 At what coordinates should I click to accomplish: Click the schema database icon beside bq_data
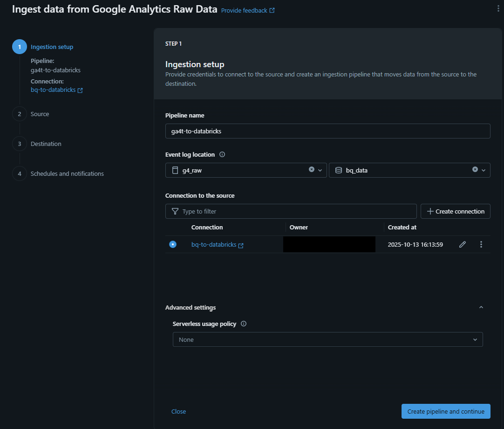(x=339, y=170)
